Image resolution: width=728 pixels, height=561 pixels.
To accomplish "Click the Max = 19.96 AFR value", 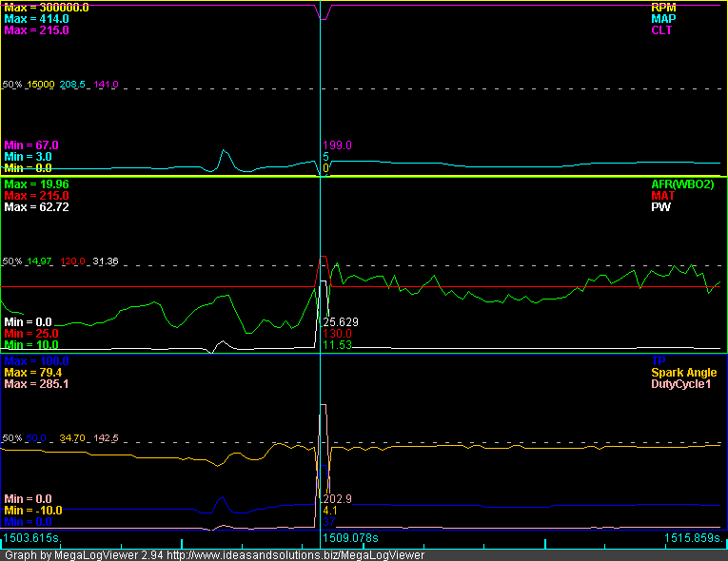I will pyautogui.click(x=36, y=184).
